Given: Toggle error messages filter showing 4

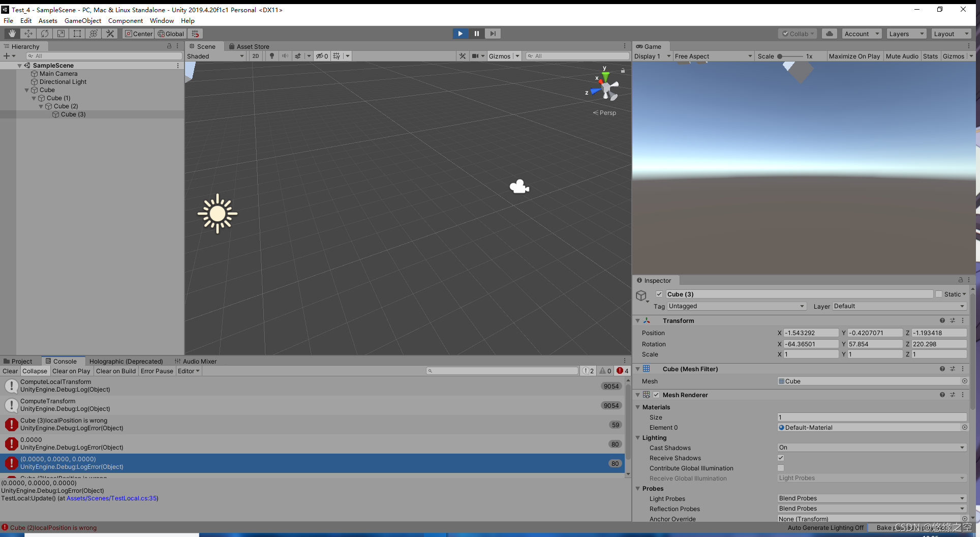Looking at the screenshot, I should pyautogui.click(x=623, y=371).
